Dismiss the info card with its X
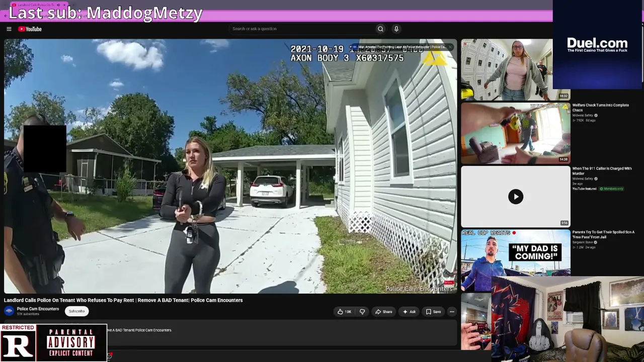644x362 pixels. click(450, 47)
